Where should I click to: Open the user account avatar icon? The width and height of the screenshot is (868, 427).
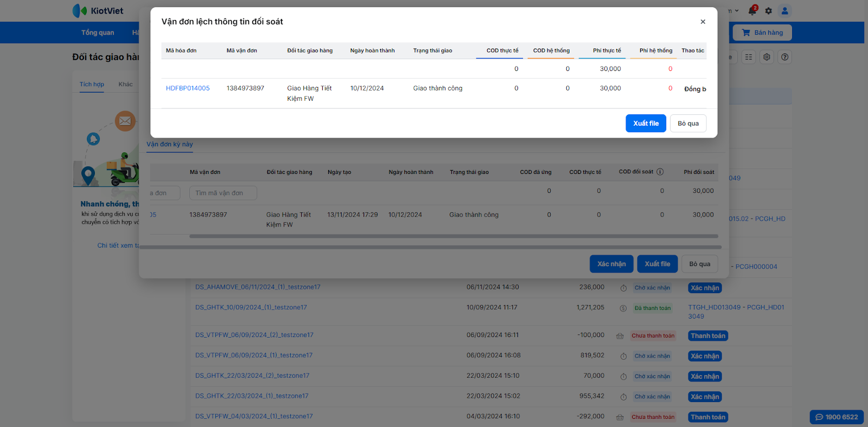pyautogui.click(x=784, y=11)
